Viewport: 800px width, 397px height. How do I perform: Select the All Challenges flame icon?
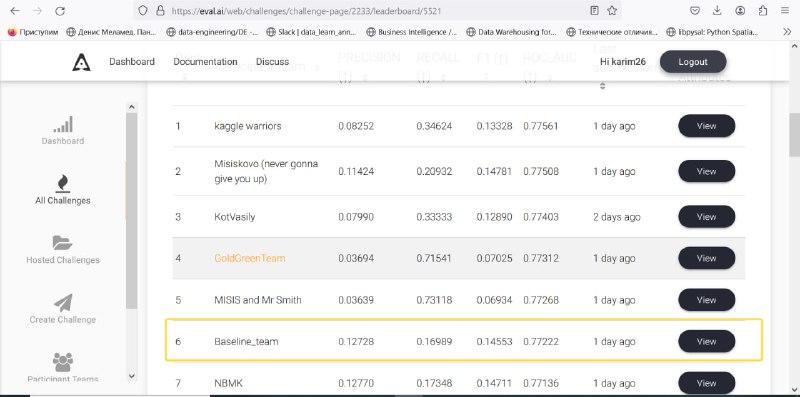coord(63,183)
